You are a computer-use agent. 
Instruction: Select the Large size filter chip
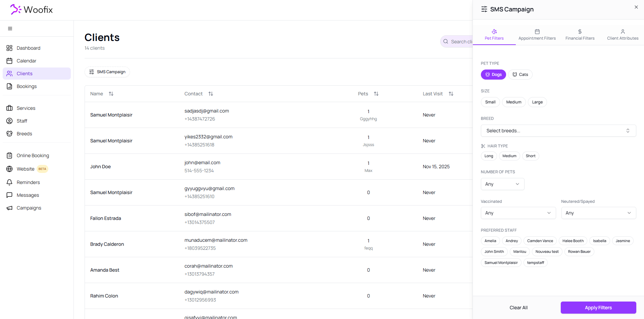[x=537, y=102]
